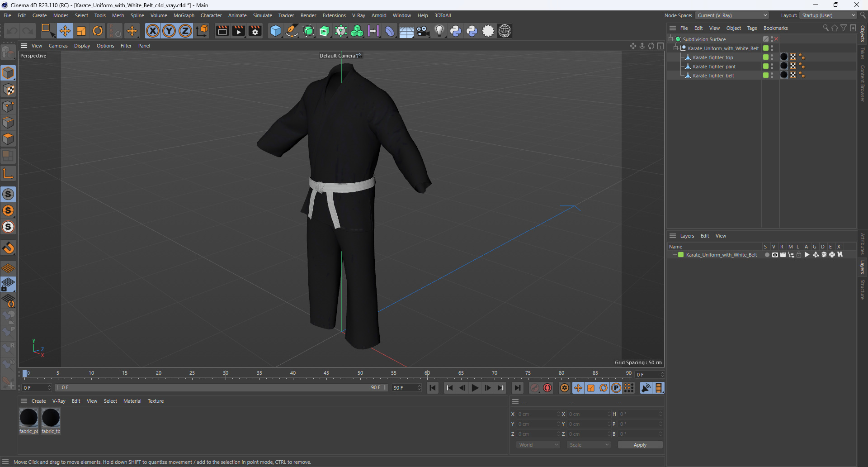Step to next frame

tap(487, 388)
